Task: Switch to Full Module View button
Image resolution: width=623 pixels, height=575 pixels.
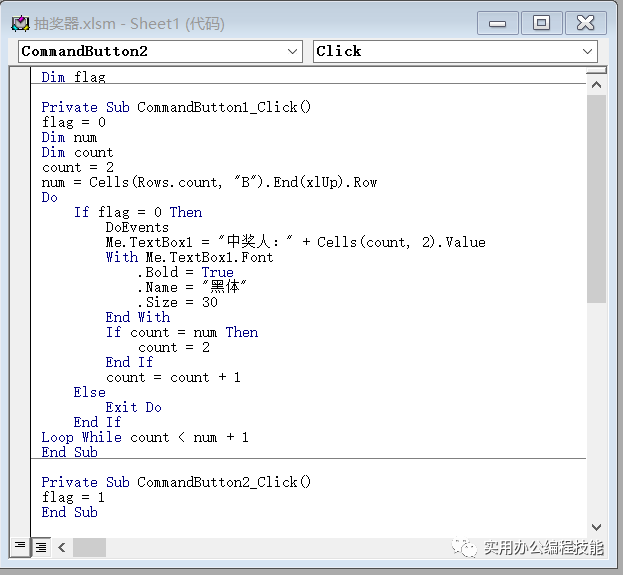Action: [x=41, y=547]
